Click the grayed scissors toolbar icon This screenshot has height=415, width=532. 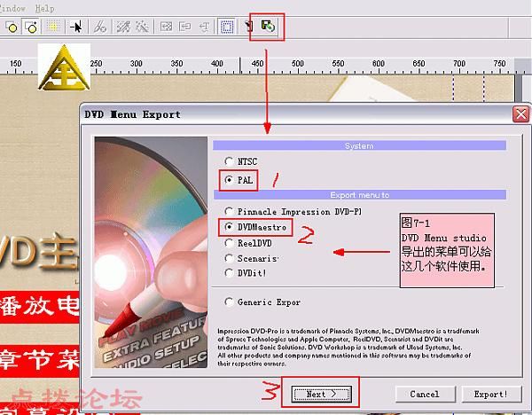click(x=99, y=27)
